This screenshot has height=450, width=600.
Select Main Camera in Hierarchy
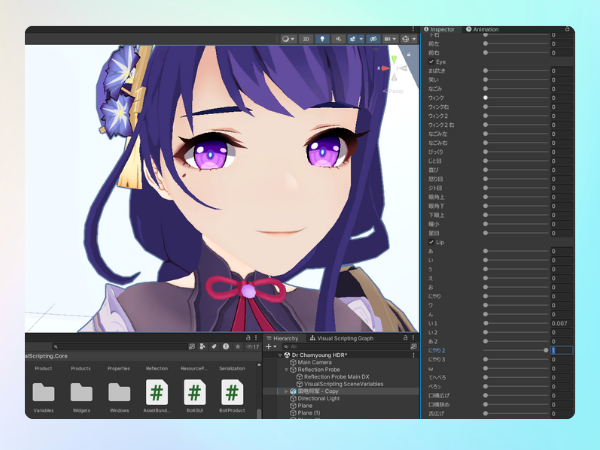(x=315, y=362)
